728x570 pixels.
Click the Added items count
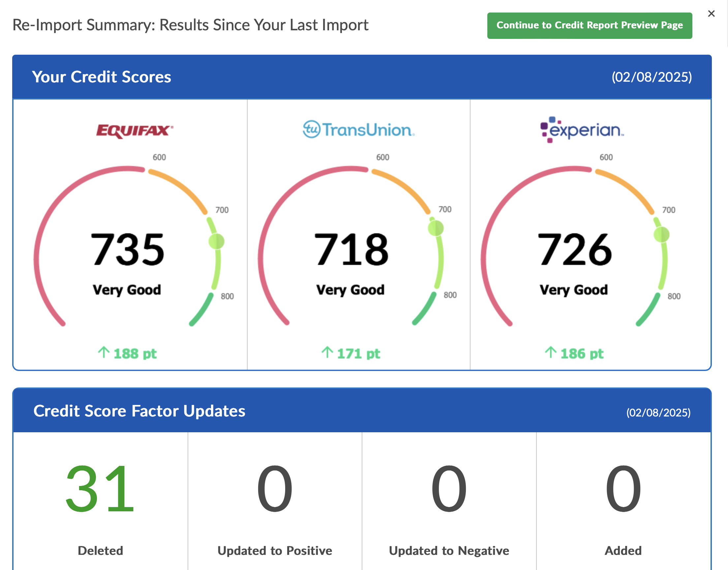coord(623,489)
